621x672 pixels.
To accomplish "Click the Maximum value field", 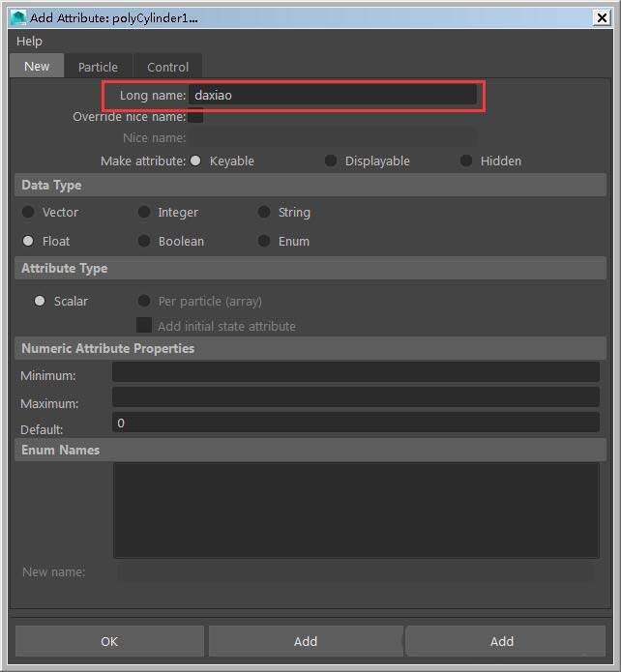I will coord(356,397).
